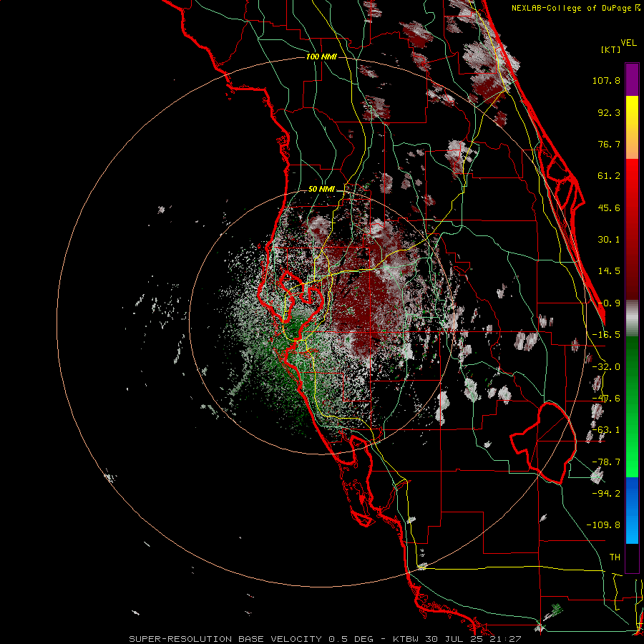Select the 14.5 velocity scale value

point(609,271)
